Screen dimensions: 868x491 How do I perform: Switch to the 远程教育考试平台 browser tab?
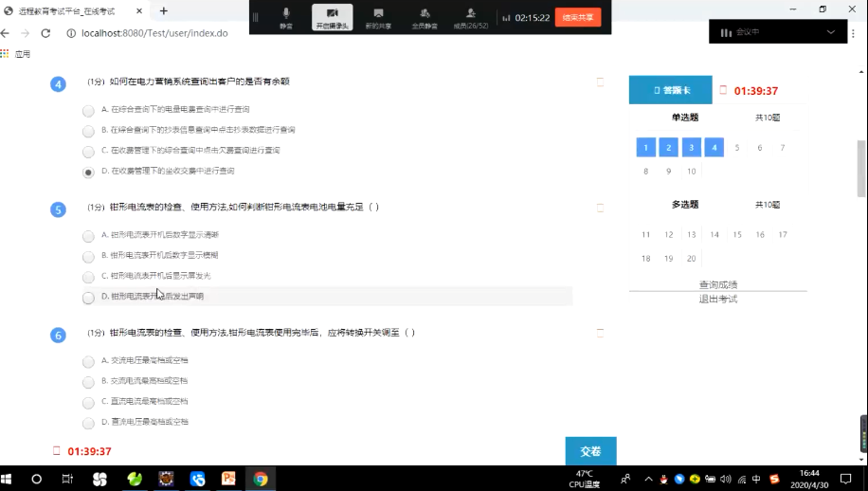click(71, 10)
